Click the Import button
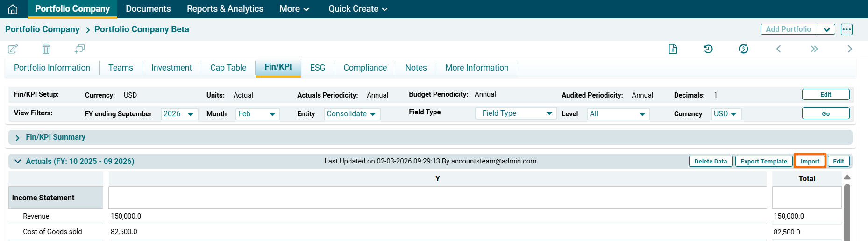 pos(810,161)
